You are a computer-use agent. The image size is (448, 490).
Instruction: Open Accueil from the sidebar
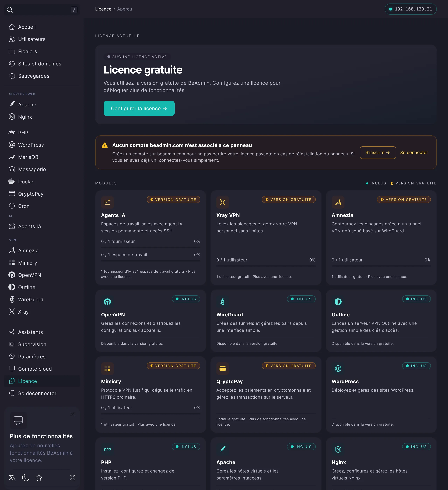(42, 27)
